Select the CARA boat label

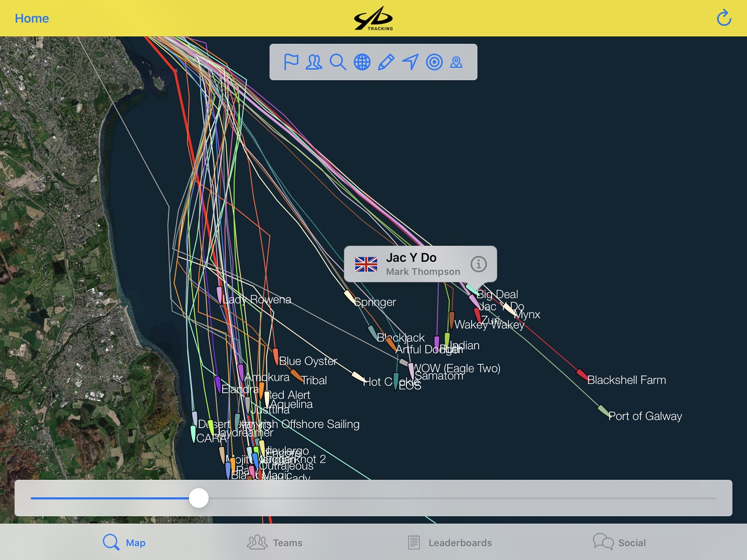tap(211, 438)
